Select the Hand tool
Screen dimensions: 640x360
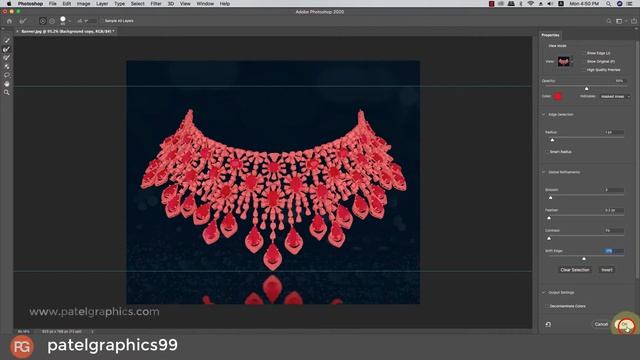[7, 84]
